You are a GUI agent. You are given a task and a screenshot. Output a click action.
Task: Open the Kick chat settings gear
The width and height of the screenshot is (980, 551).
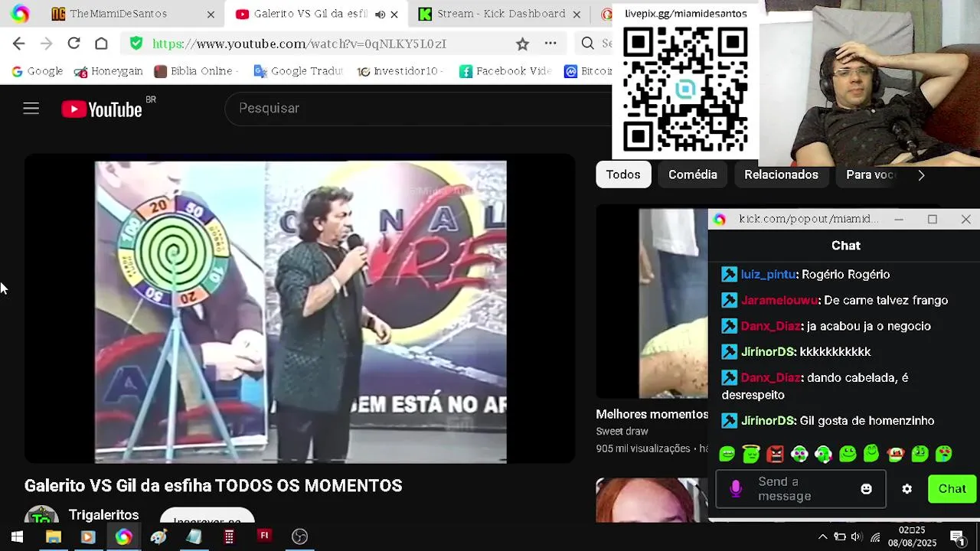click(x=906, y=489)
